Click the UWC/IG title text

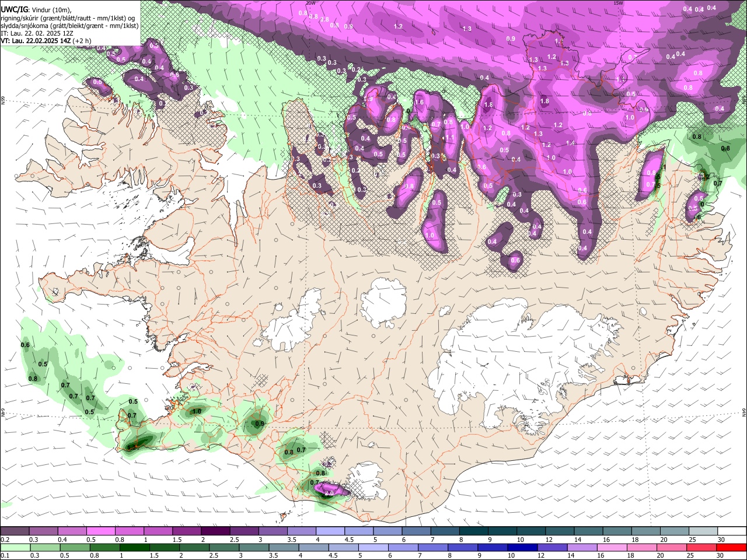tap(13, 10)
